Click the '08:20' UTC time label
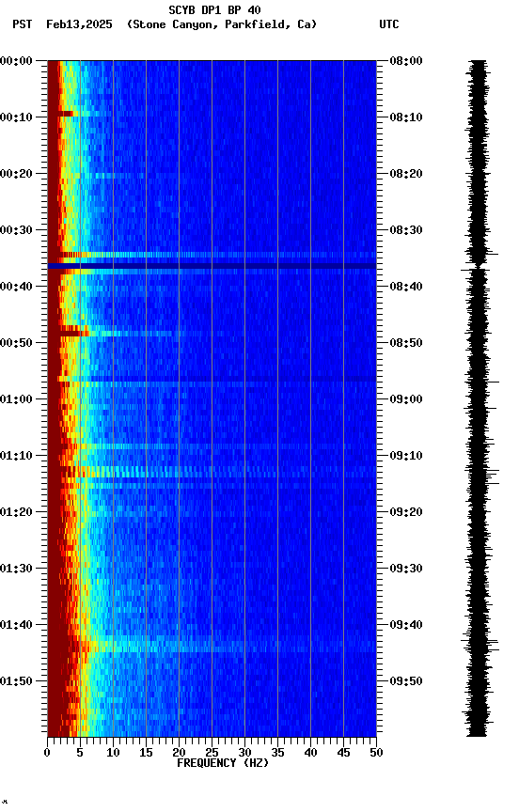519x812 pixels. point(406,174)
